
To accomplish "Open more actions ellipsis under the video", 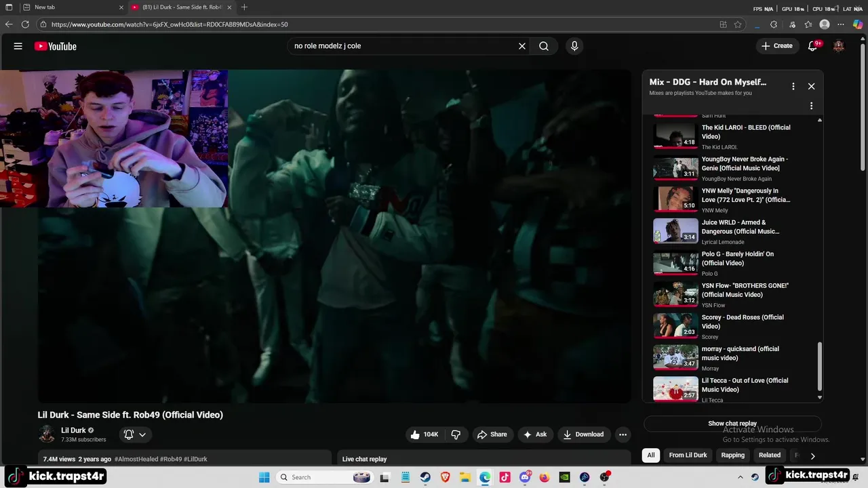I will click(623, 434).
